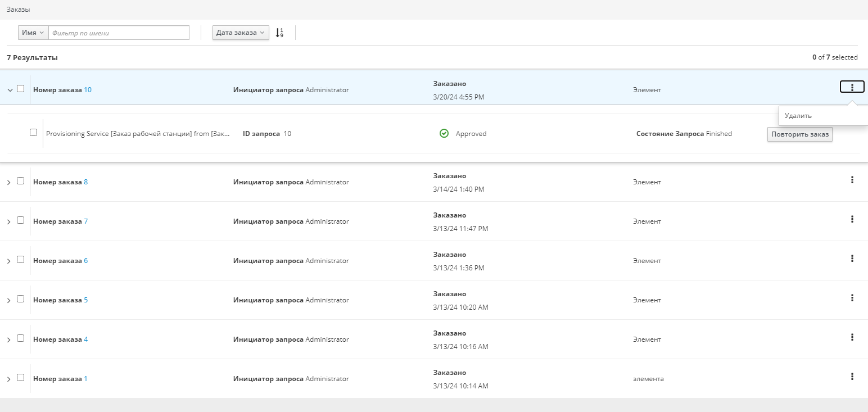Open kebab menu for order 4

click(852, 337)
